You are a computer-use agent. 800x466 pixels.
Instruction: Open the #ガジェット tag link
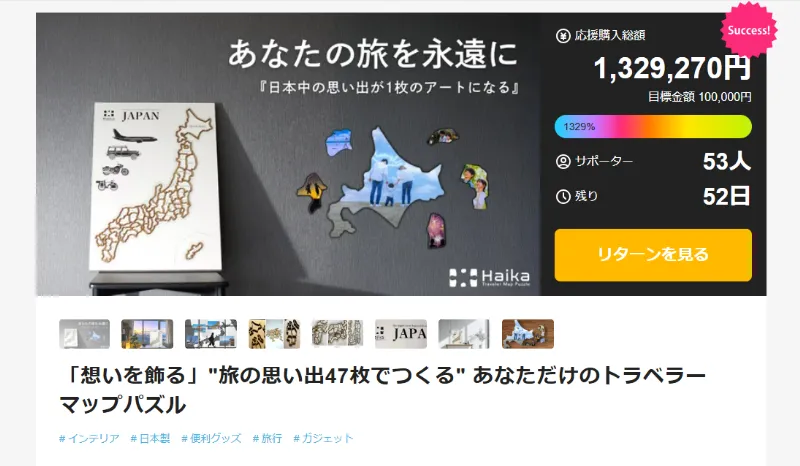(323, 438)
